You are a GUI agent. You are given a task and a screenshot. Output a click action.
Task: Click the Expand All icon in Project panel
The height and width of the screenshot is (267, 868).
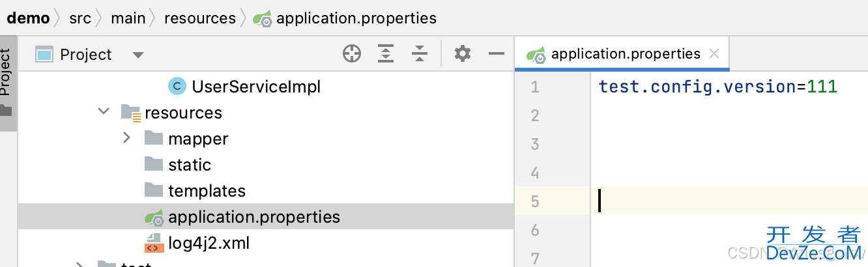tap(386, 54)
